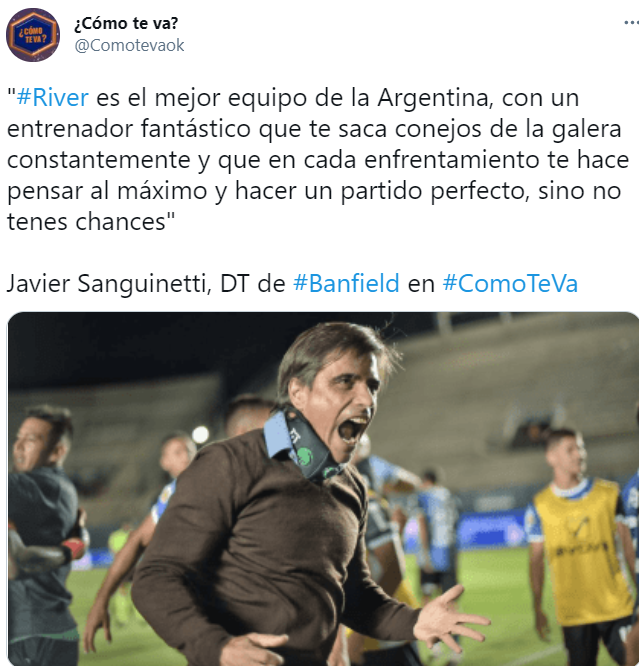639x666 pixels.
Task: Open the ¿Cómo te va? profile avatar
Action: click(x=33, y=34)
